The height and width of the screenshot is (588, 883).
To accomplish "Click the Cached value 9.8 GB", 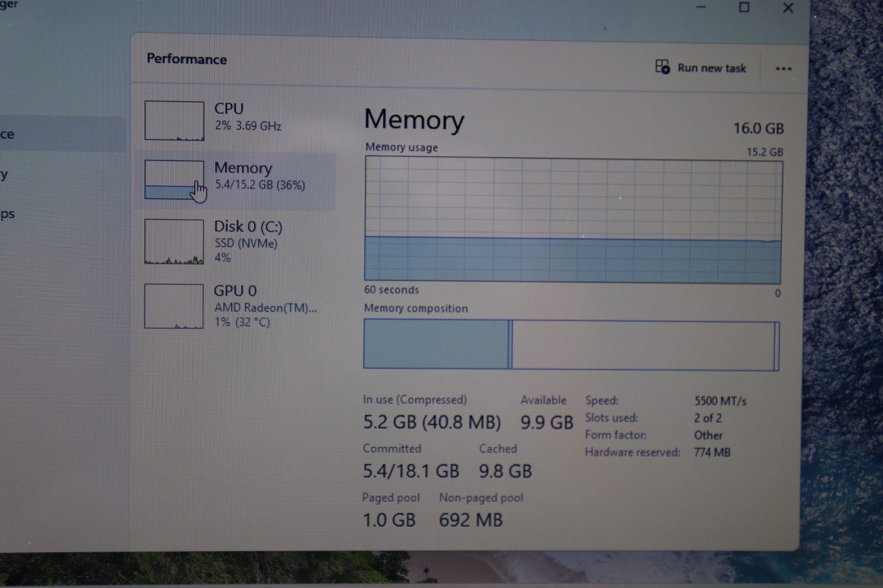I will [x=505, y=471].
